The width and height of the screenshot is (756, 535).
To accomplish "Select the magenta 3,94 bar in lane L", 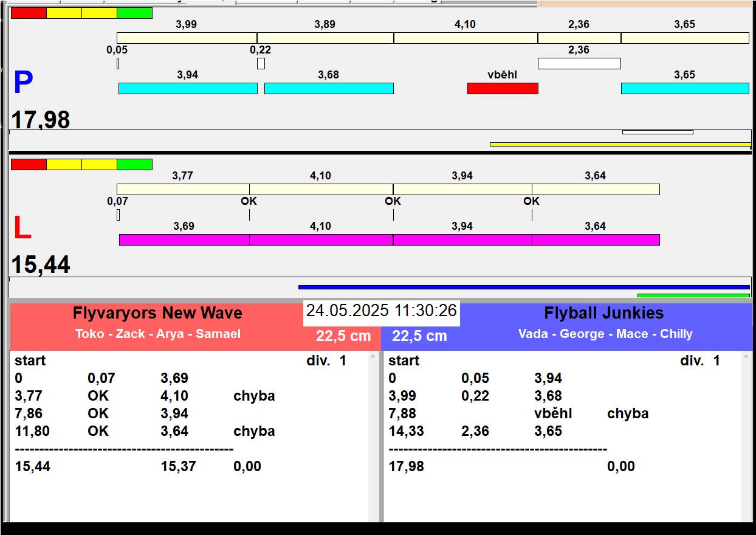I will click(x=462, y=240).
